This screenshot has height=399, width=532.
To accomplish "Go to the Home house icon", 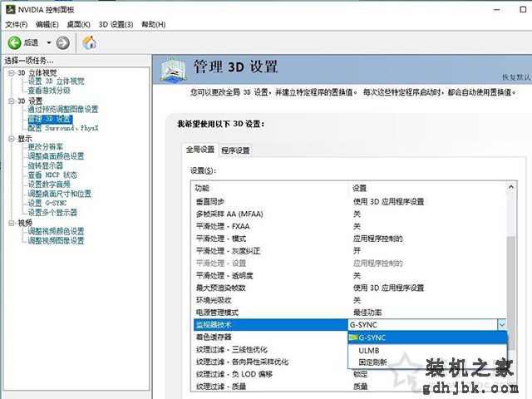I will point(89,42).
